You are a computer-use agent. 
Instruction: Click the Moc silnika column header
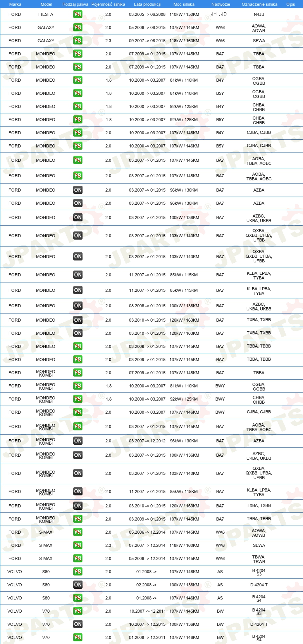184,4
